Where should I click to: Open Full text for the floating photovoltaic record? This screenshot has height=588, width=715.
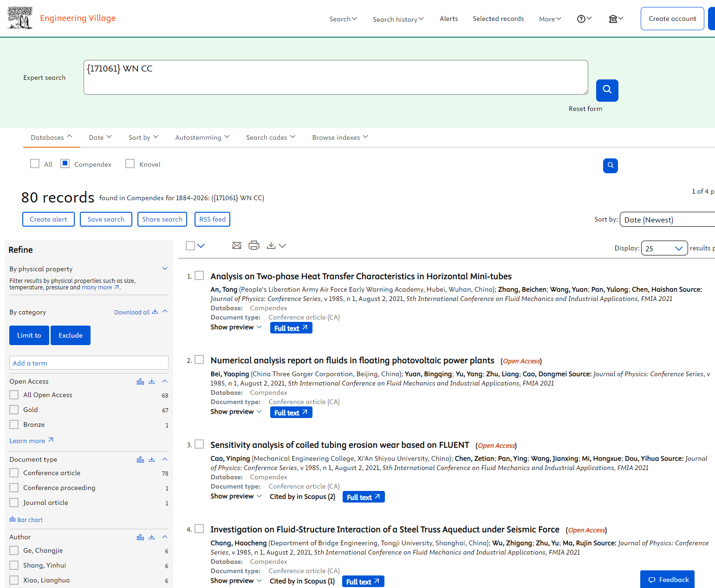291,412
